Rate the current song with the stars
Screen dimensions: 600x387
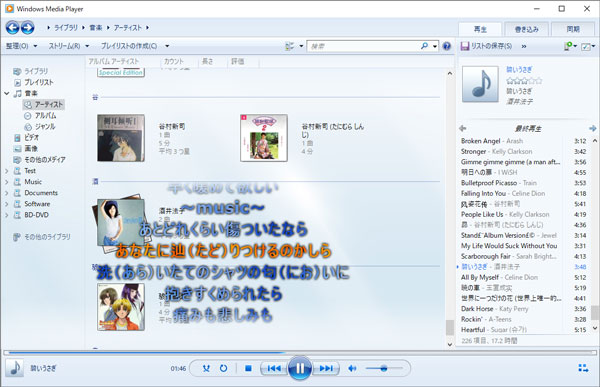coord(524,81)
